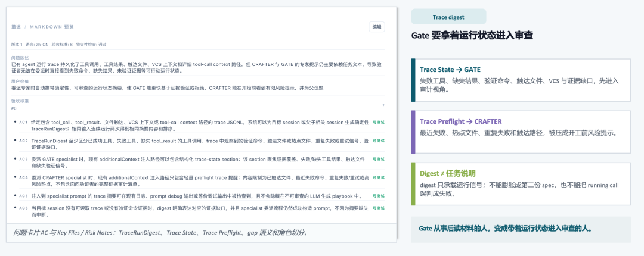
Task: Click the AC2 acceptance criterion row
Action: point(199,143)
